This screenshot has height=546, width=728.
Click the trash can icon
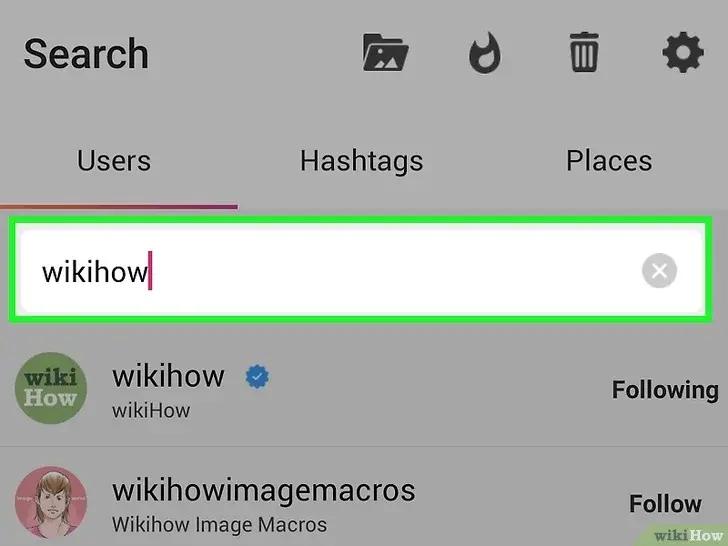click(584, 52)
